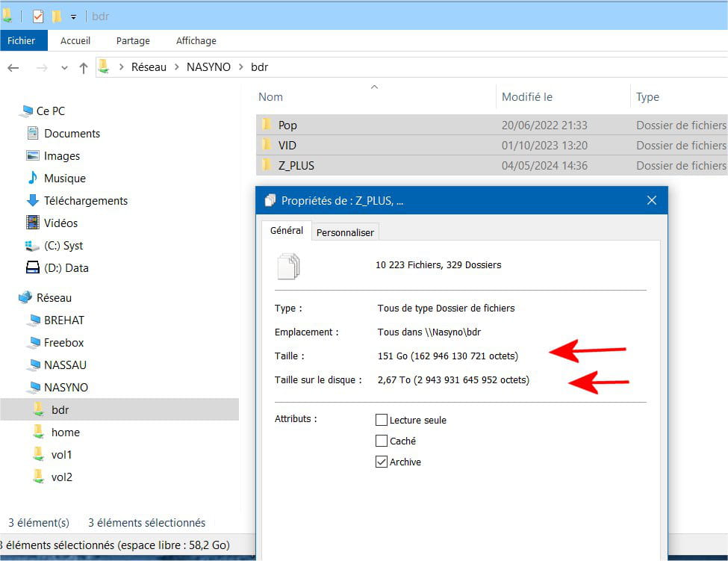
Task: Click the date 20/06/2022 21:33 cell
Action: click(x=544, y=125)
